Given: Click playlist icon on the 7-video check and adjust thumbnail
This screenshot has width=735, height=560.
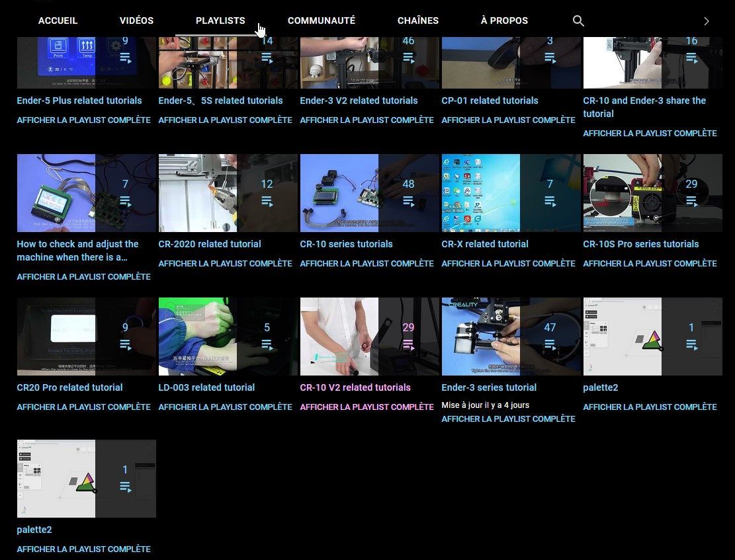Looking at the screenshot, I should click(125, 202).
